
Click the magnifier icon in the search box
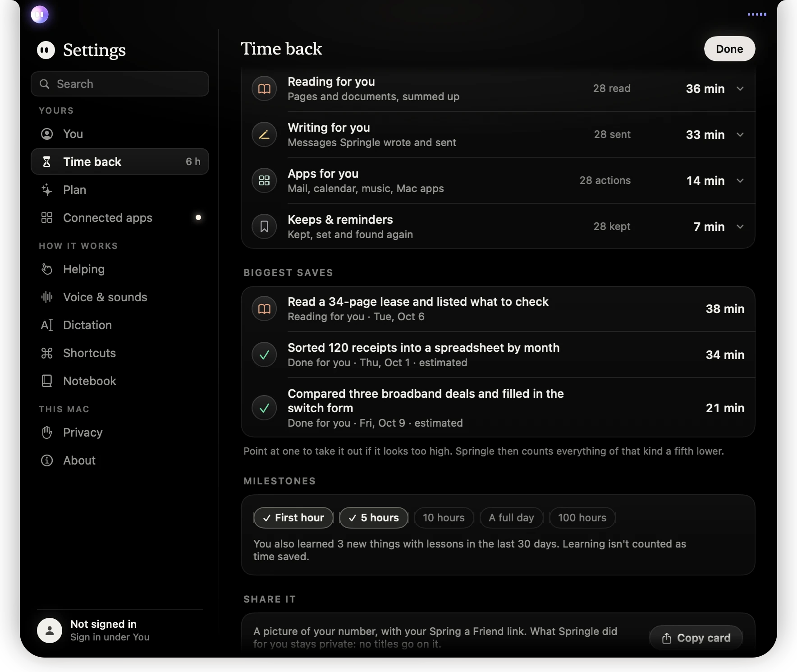tap(44, 84)
